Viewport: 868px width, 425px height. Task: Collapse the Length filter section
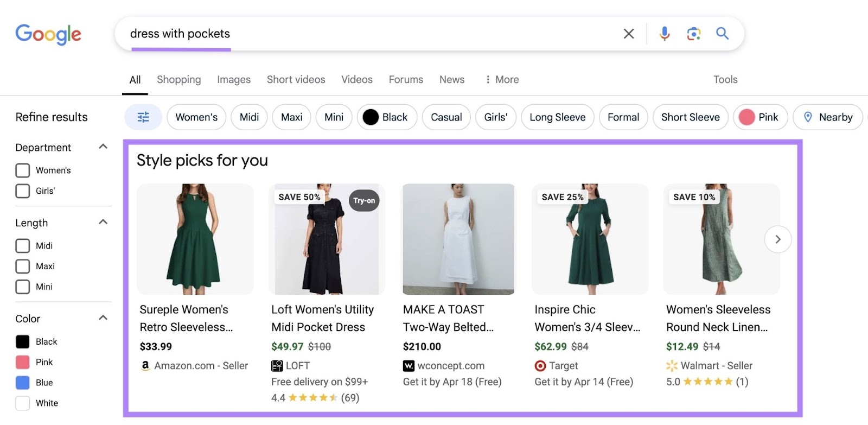[x=103, y=222]
